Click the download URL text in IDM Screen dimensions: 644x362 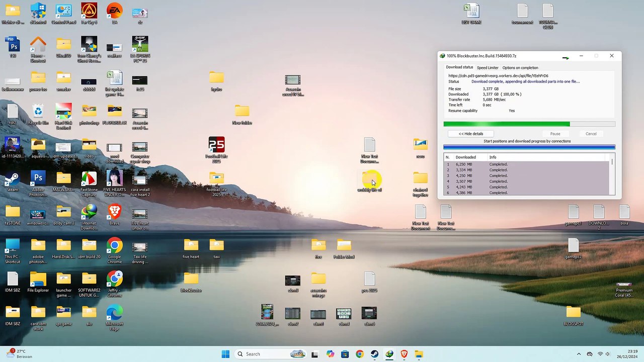click(x=498, y=76)
